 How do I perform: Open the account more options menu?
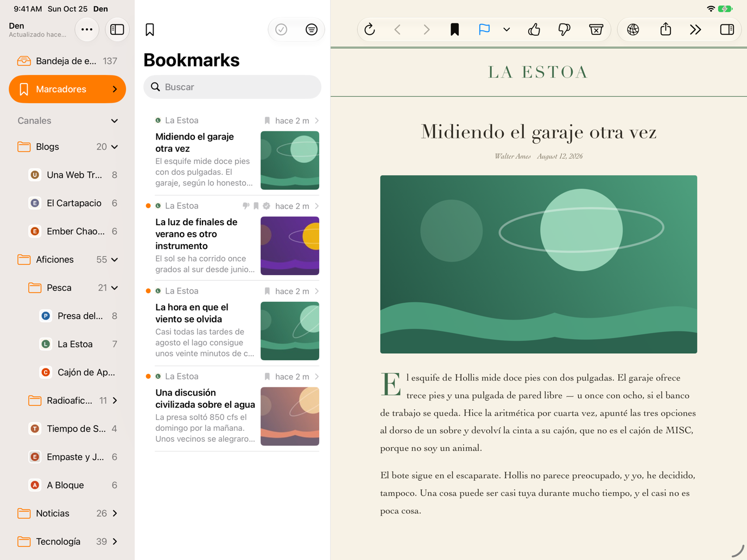coord(87,29)
